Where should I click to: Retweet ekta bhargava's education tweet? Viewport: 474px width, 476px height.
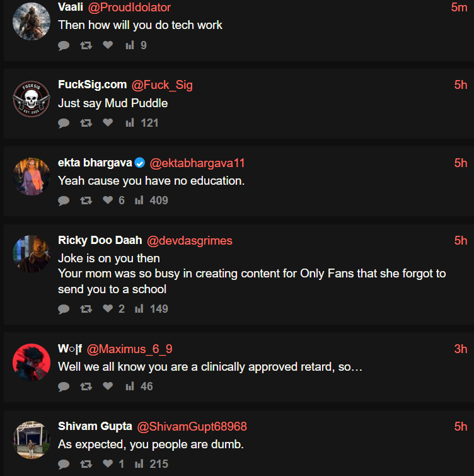pos(86,200)
